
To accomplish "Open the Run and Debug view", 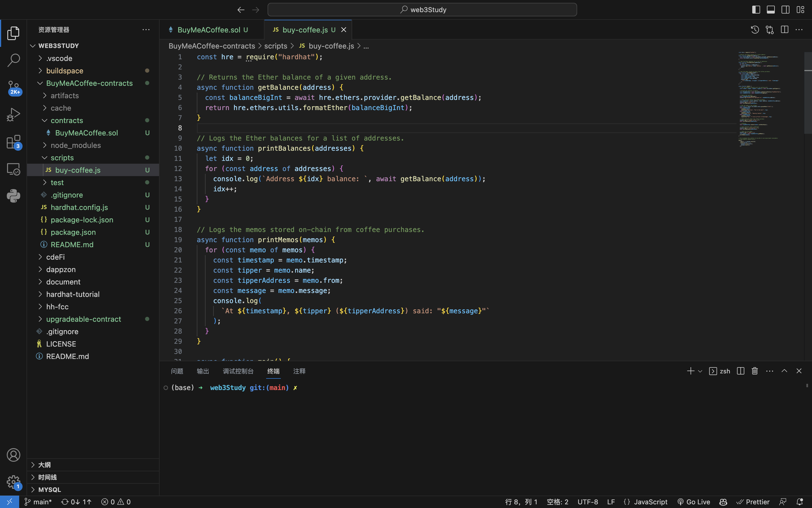I will pos(14,115).
